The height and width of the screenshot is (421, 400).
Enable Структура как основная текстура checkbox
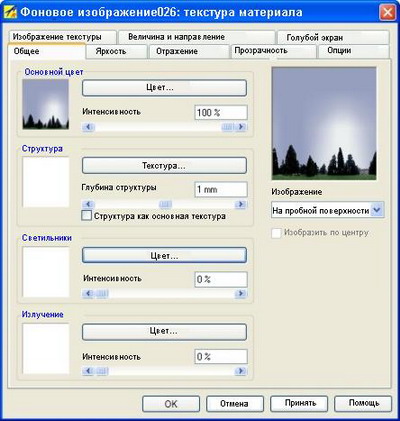pos(86,216)
